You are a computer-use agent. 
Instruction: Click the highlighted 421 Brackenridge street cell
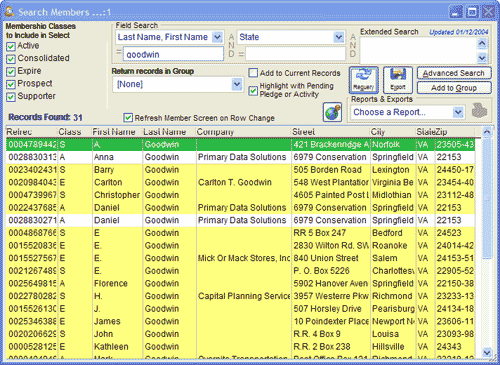pyautogui.click(x=331, y=145)
